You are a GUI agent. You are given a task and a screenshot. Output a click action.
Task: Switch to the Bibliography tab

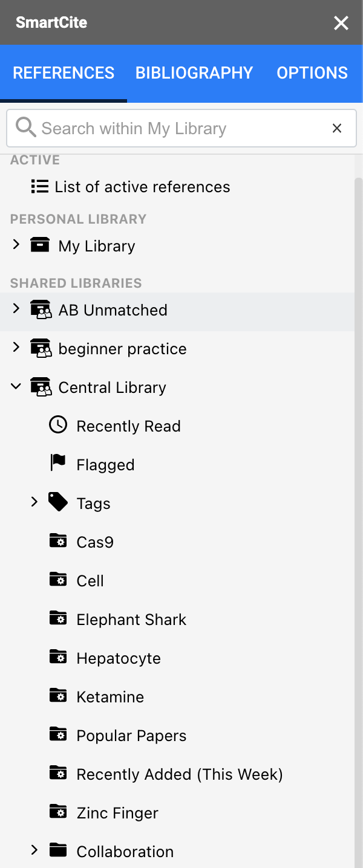tap(194, 73)
